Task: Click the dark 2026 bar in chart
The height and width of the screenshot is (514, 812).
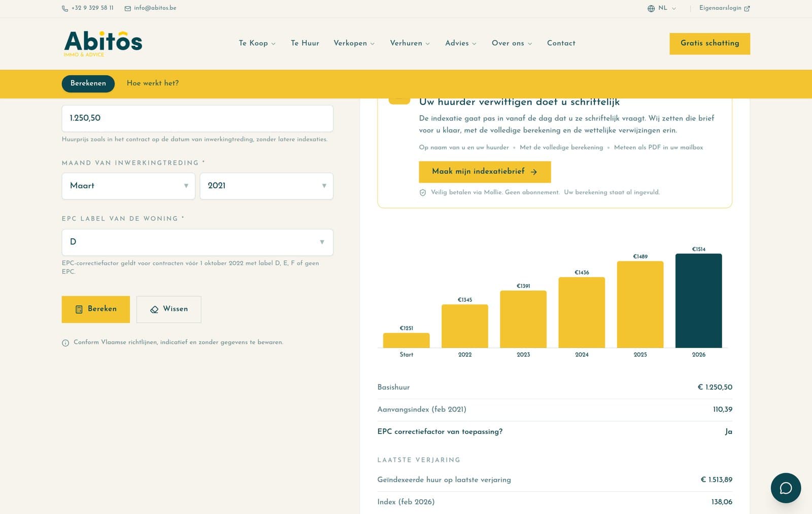Action: [698, 301]
